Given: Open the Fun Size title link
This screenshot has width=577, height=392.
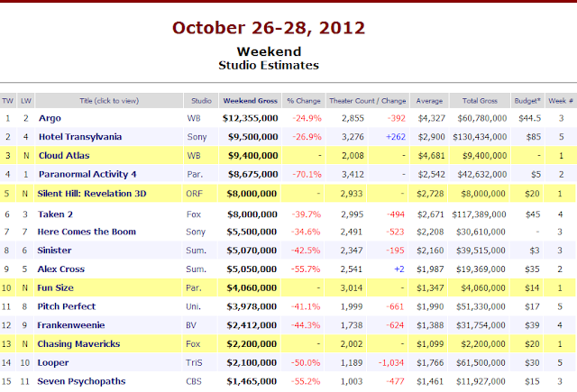Looking at the screenshot, I should point(55,287).
